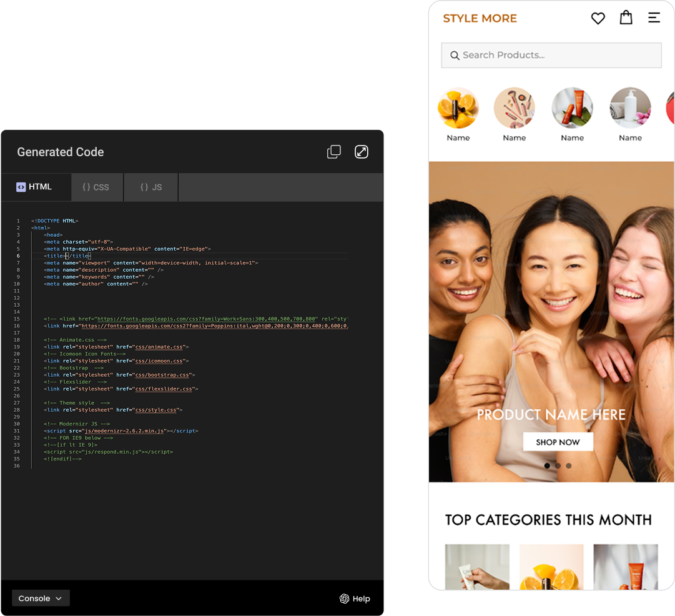The image size is (675, 616).
Task: Open the wishlist heart icon
Action: 598,18
